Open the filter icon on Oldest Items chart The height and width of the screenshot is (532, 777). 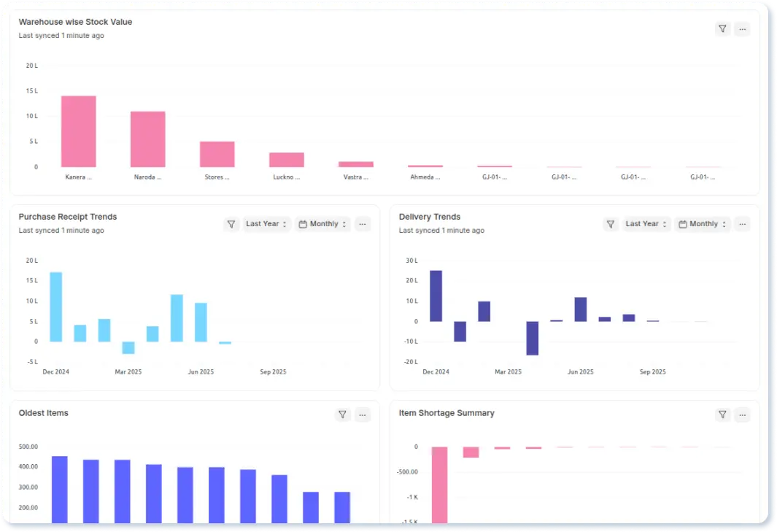(x=343, y=414)
